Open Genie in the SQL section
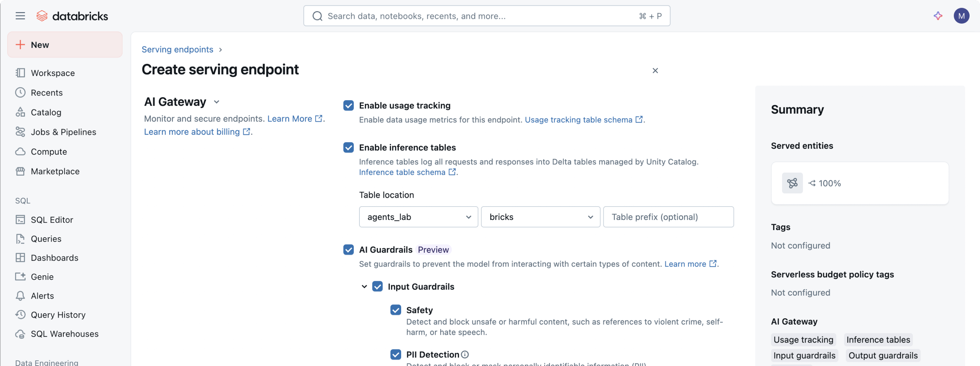The image size is (980, 366). (42, 277)
